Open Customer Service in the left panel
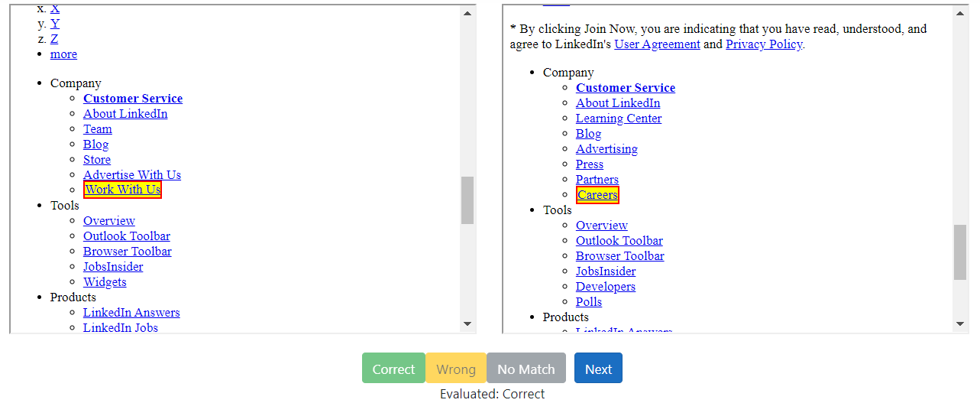Screen dimensions: 980x403 pos(133,99)
